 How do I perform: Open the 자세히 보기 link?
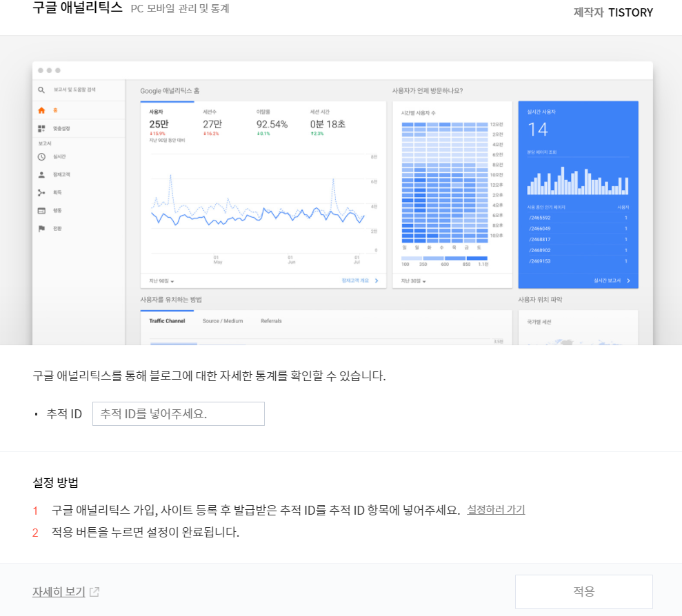pyautogui.click(x=59, y=592)
